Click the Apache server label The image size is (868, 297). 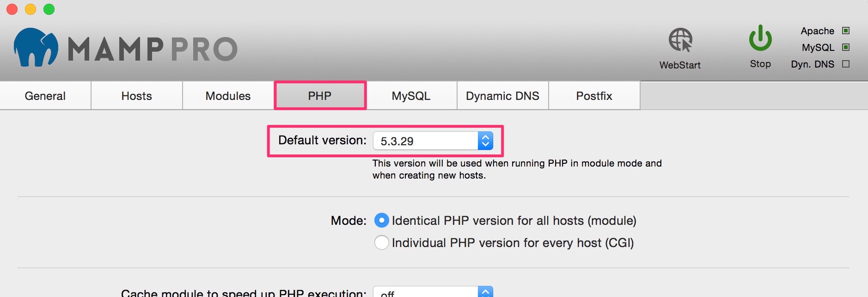(x=817, y=31)
